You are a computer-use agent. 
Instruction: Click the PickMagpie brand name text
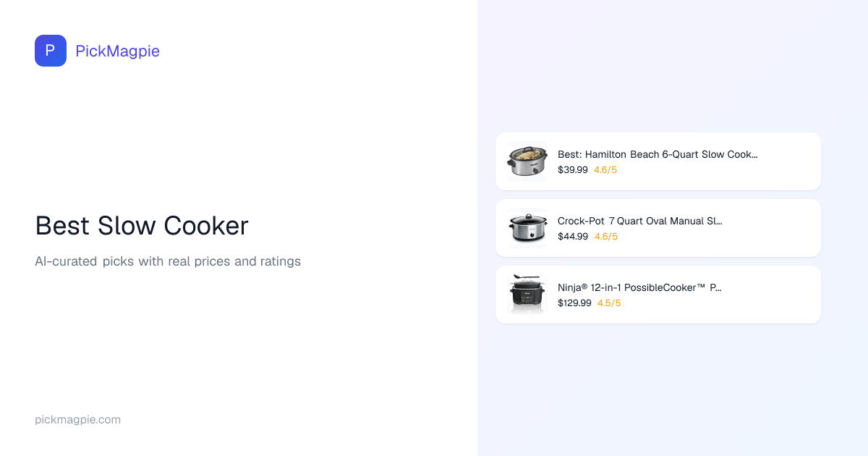point(117,51)
